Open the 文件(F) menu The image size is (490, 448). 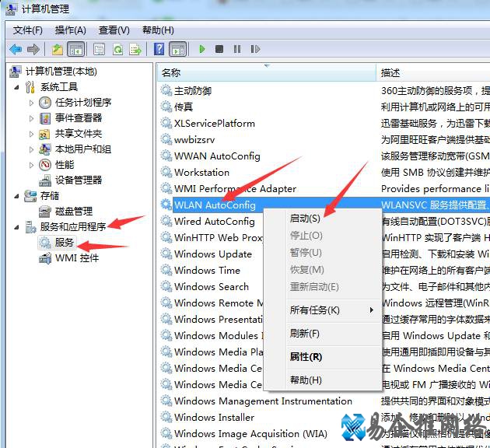27,30
